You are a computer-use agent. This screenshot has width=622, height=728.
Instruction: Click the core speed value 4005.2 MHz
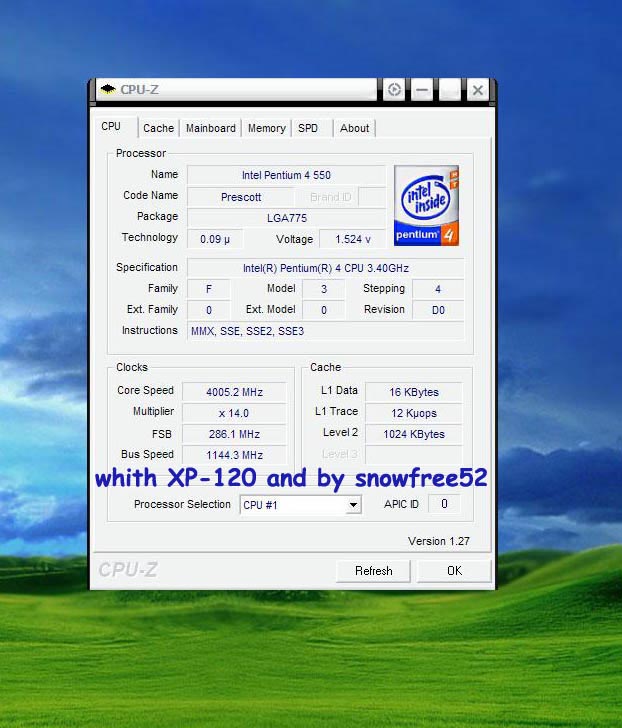(x=234, y=392)
